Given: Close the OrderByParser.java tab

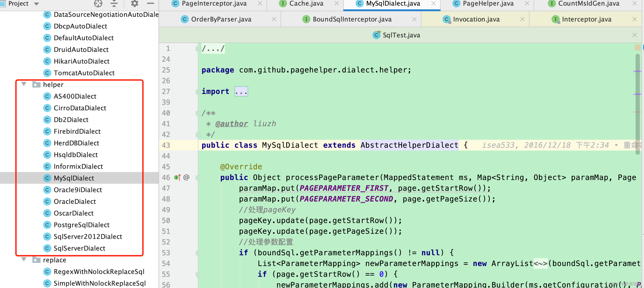Looking at the screenshot, I should click(274, 19).
